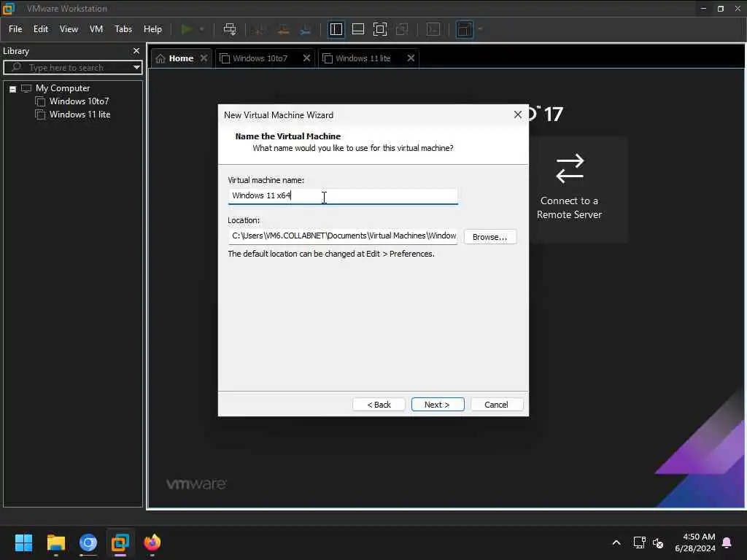Open the notification bell icon

(x=727, y=542)
